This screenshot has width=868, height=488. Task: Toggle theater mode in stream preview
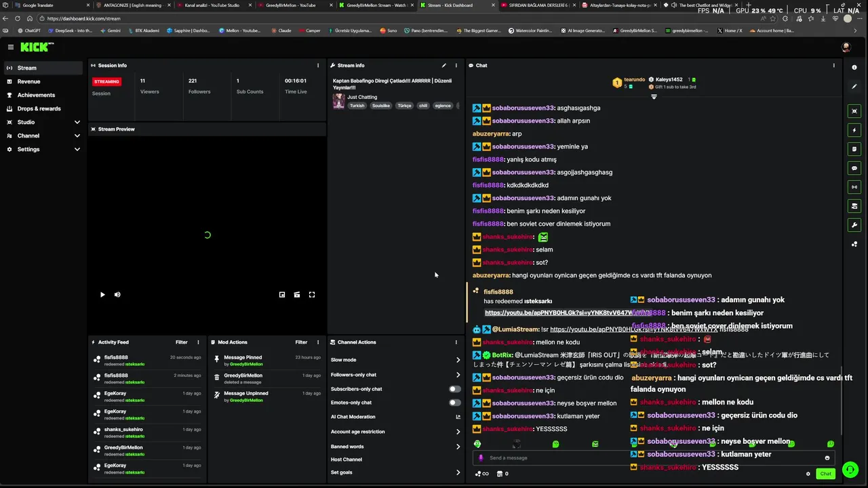pos(297,295)
